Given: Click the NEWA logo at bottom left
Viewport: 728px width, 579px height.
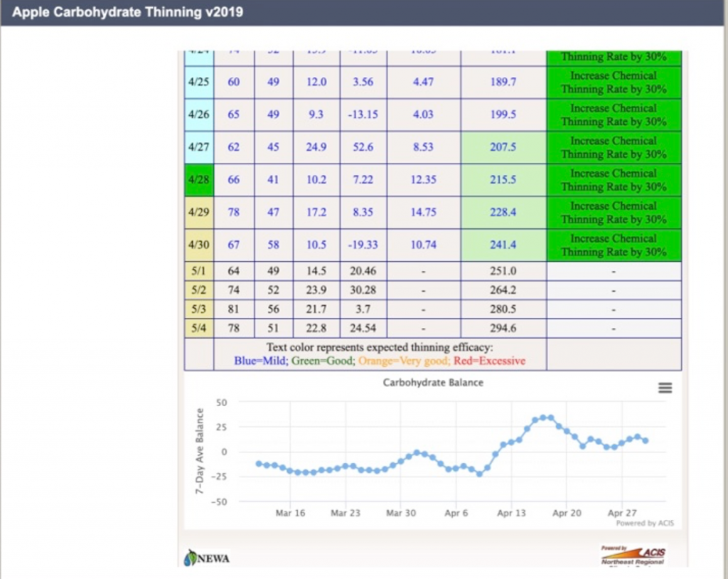Looking at the screenshot, I should click(x=207, y=558).
